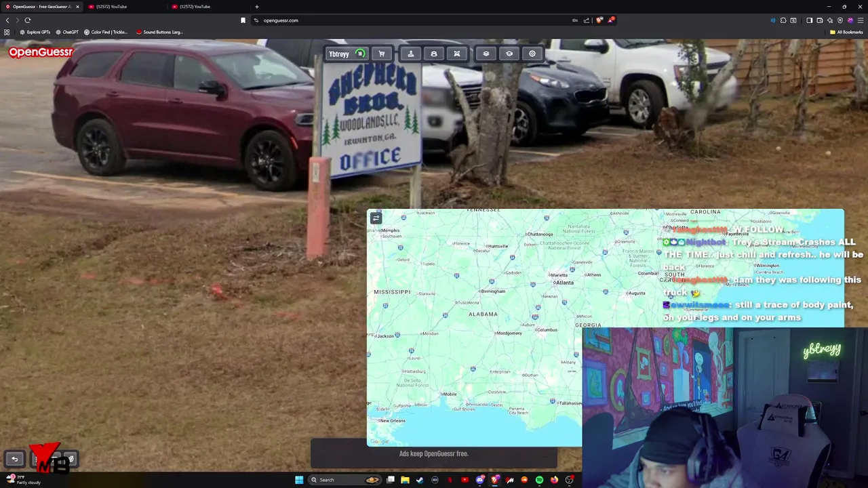868x488 pixels.
Task: Open the Partly cloudy weather widget
Action: pos(24,480)
